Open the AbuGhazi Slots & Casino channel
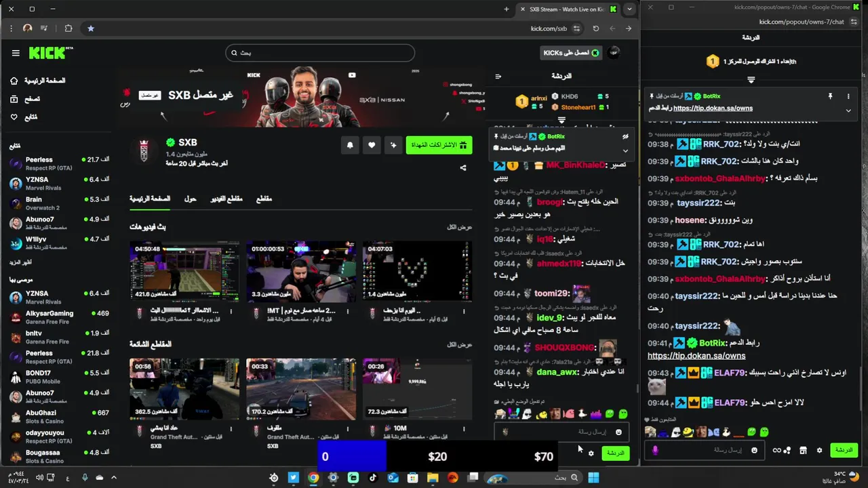Image resolution: width=868 pixels, height=488 pixels. [x=58, y=417]
